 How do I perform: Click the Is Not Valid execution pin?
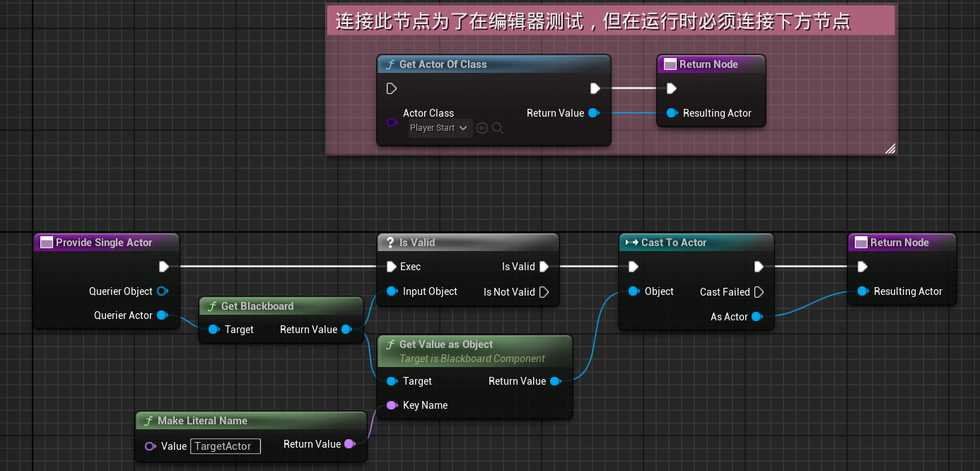(x=544, y=292)
